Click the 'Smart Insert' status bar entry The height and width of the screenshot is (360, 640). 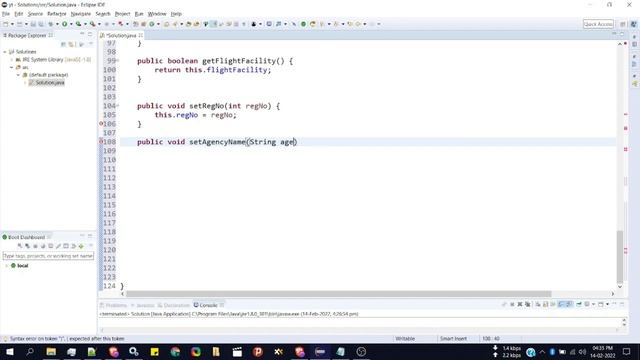click(453, 339)
